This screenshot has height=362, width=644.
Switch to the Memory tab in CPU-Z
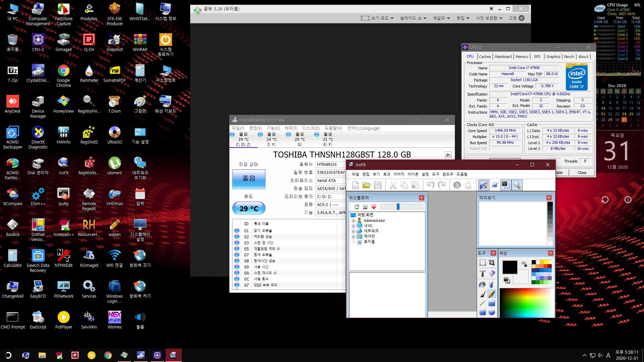coord(522,57)
